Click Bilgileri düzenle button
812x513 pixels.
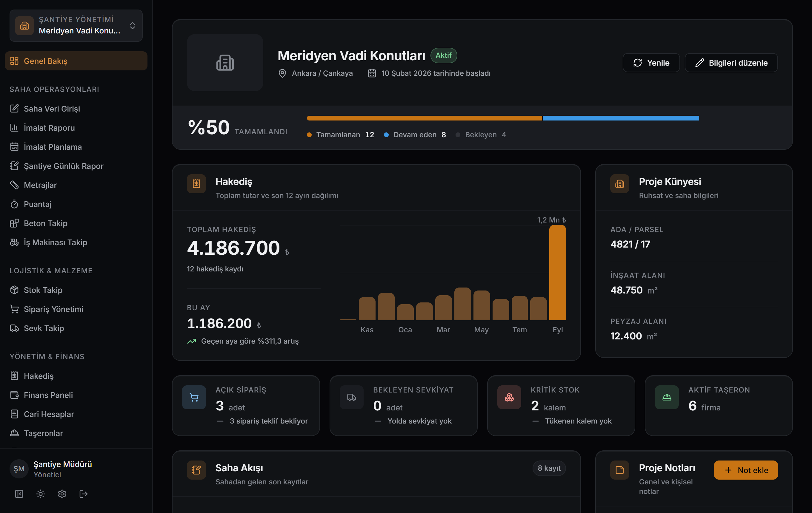point(731,63)
